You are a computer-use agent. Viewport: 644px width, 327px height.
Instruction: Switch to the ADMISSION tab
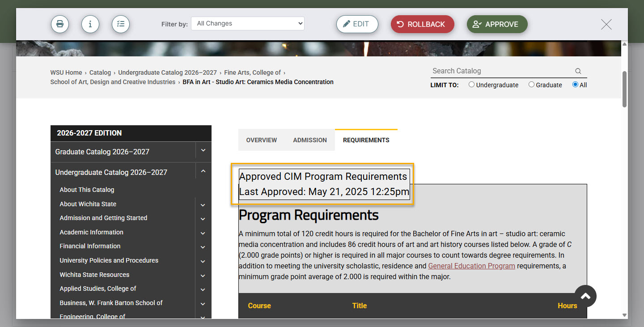click(x=310, y=140)
